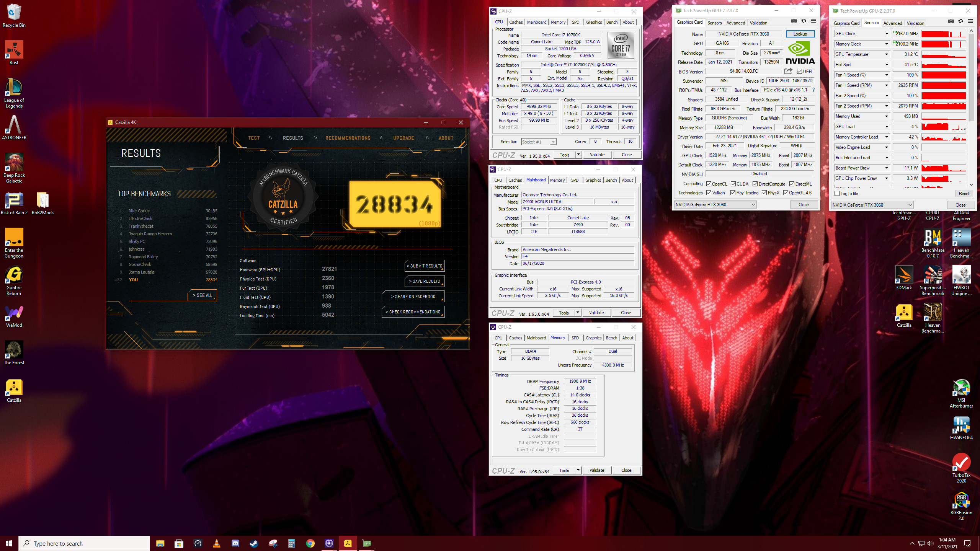Viewport: 980px width, 551px height.
Task: Open Fan 1 Speed (RPM) dropdown
Action: (886, 85)
